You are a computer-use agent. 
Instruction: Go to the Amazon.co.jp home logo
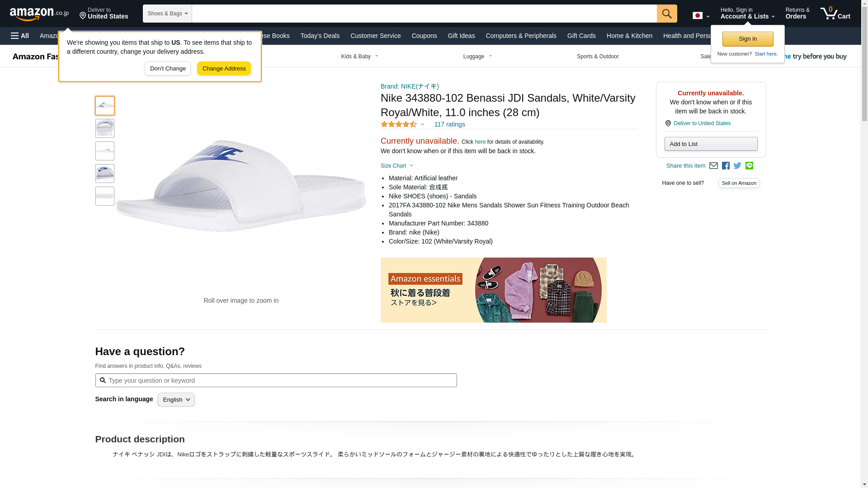pyautogui.click(x=39, y=14)
